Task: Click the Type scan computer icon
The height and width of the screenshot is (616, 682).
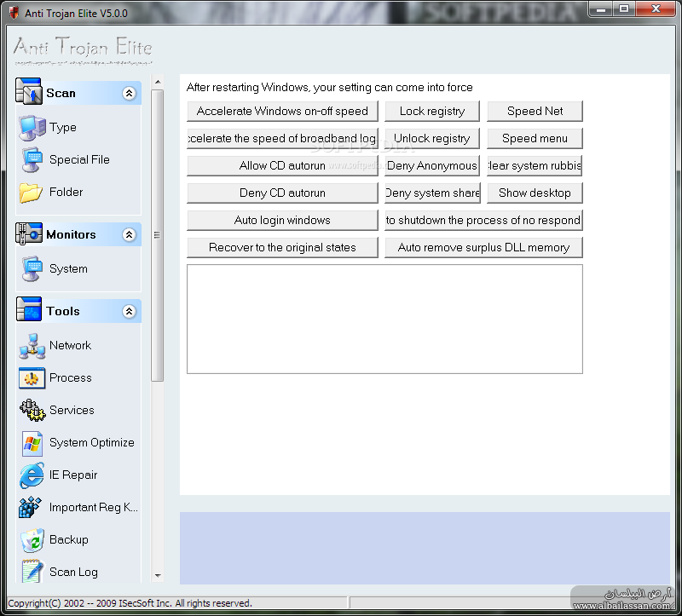Action: (x=32, y=128)
